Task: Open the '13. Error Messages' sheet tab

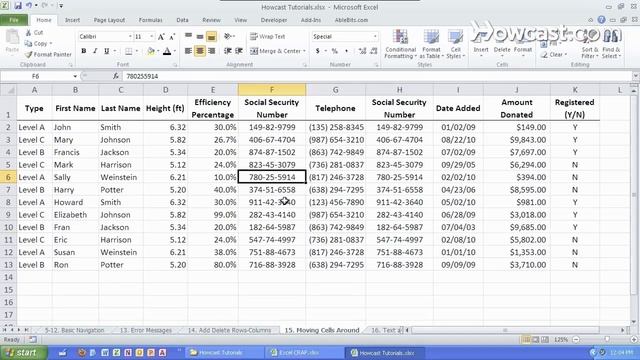Action: coord(146,330)
